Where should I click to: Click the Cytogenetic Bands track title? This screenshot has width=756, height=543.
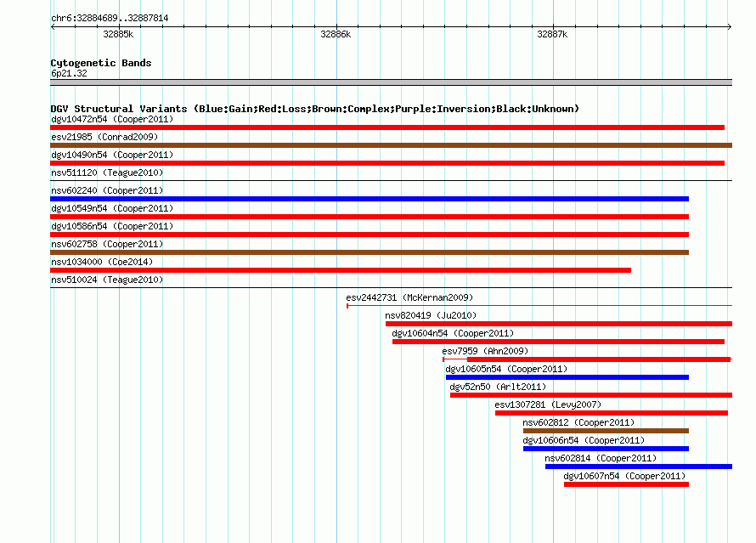pos(101,63)
